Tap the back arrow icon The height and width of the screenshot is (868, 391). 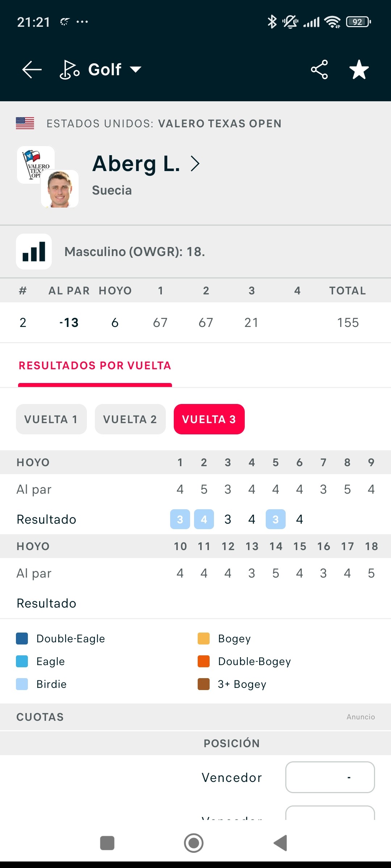tap(32, 69)
